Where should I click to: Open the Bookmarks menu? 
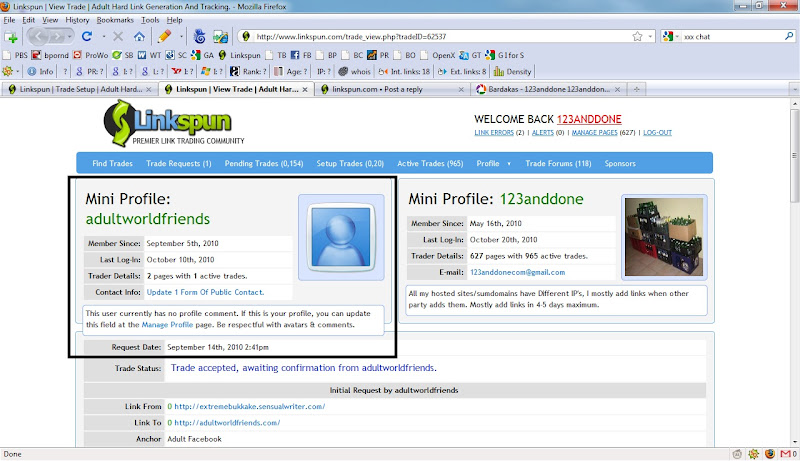pos(115,20)
